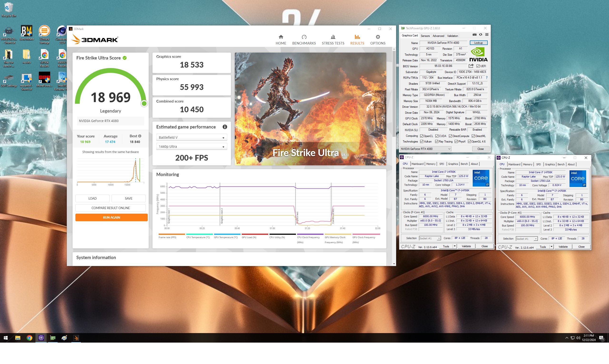Open the HWBOT shortcut desktop icon
This screenshot has width=609, height=364.
pyautogui.click(x=9, y=34)
